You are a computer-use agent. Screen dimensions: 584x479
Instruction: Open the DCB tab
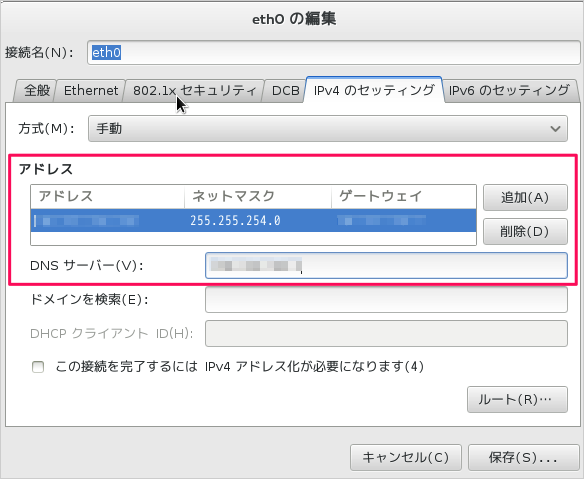click(285, 91)
